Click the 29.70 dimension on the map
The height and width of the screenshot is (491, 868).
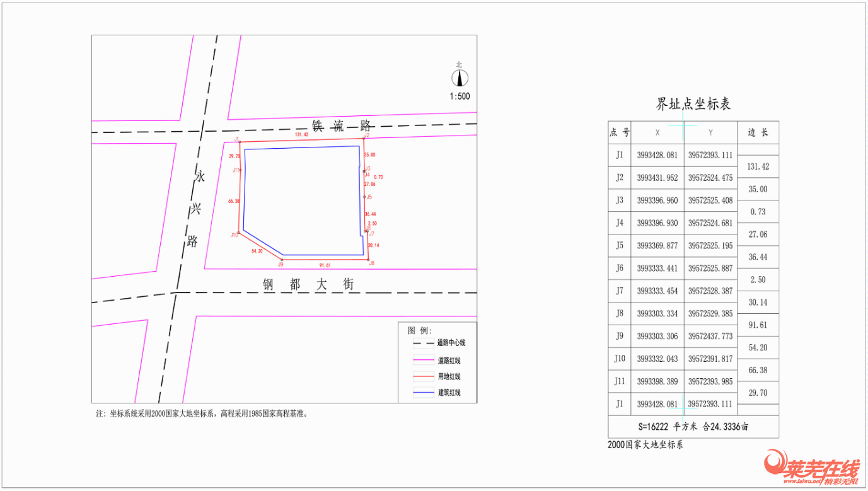(x=234, y=156)
